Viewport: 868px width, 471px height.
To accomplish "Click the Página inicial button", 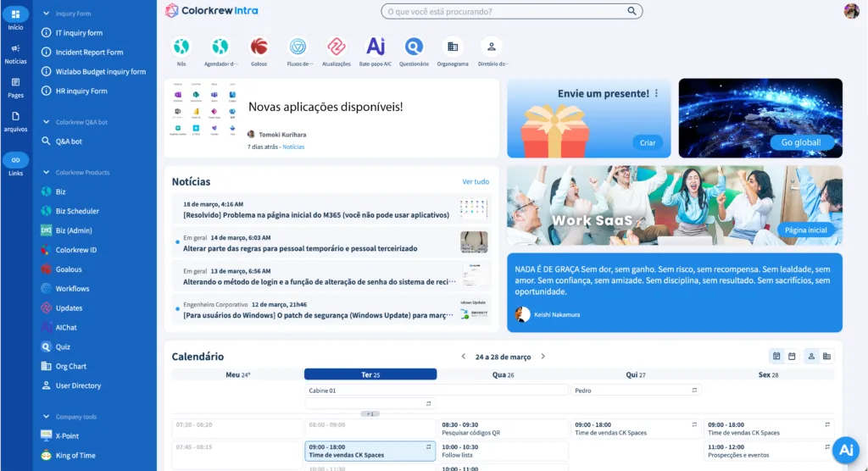I will click(805, 230).
